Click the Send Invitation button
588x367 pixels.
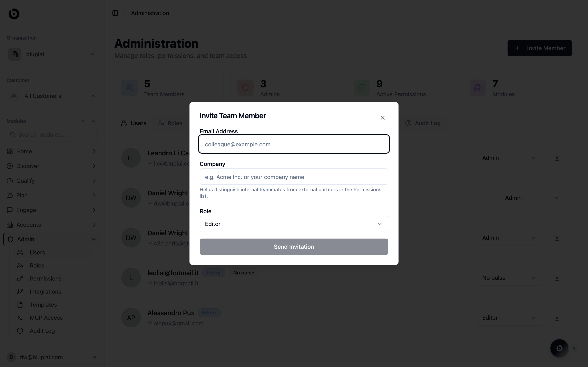(x=294, y=247)
